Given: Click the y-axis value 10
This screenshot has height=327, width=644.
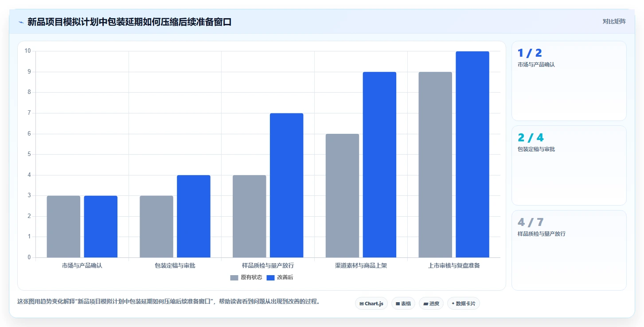Looking at the screenshot, I should pos(28,51).
